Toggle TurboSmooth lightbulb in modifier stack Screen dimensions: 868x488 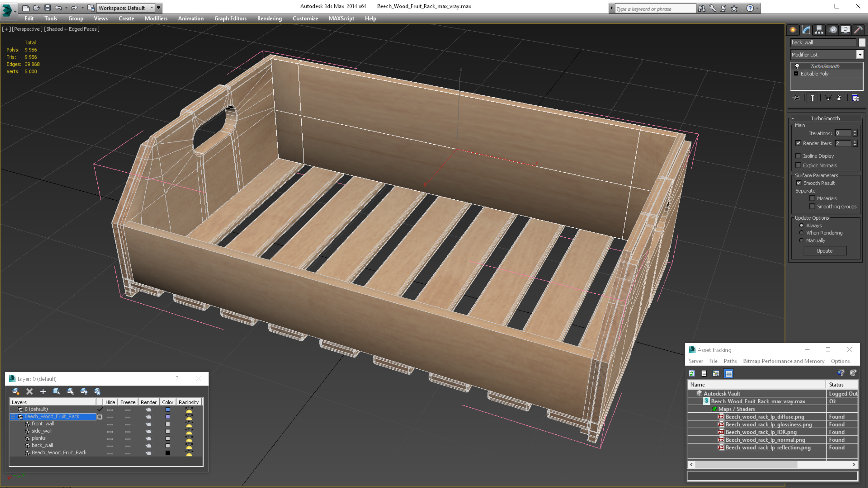(797, 66)
